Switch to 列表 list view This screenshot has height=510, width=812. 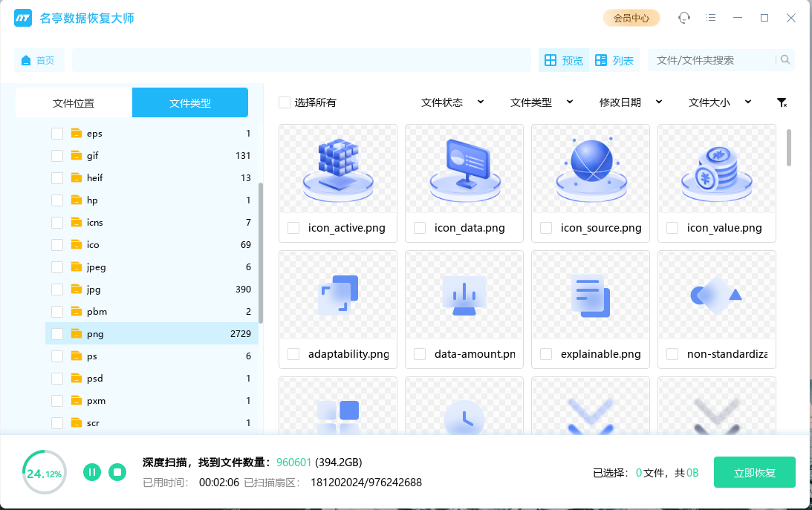point(615,60)
